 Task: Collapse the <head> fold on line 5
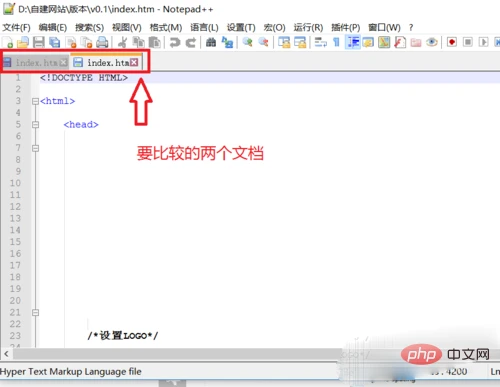35,125
